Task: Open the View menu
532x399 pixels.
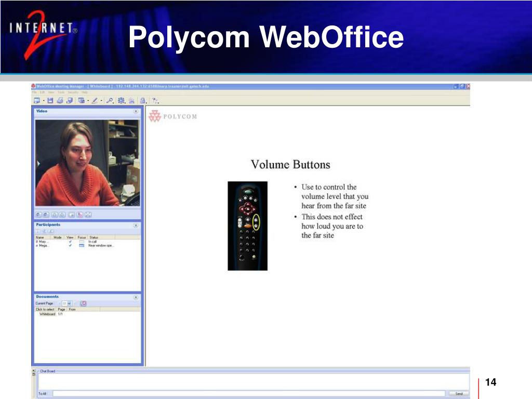Action: coord(51,92)
